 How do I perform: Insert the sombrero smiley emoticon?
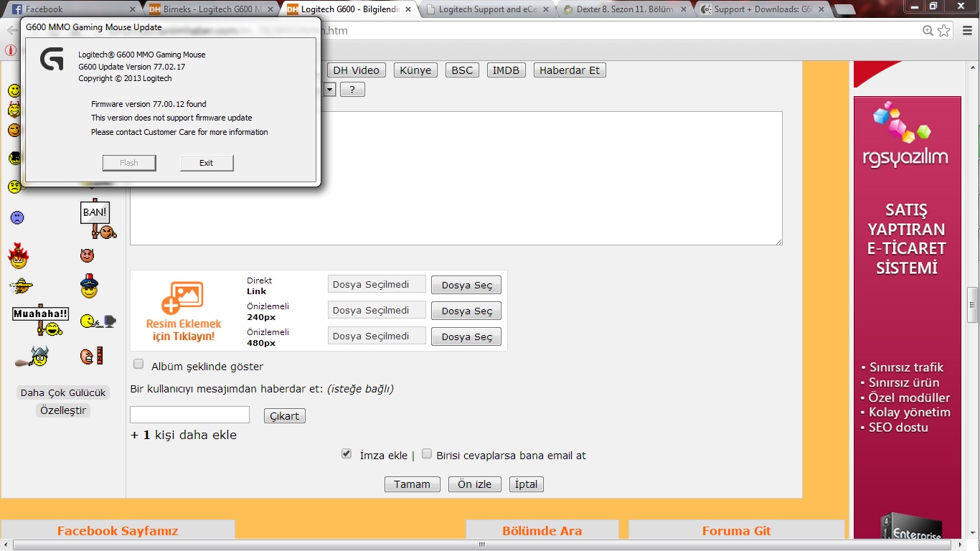(22, 286)
